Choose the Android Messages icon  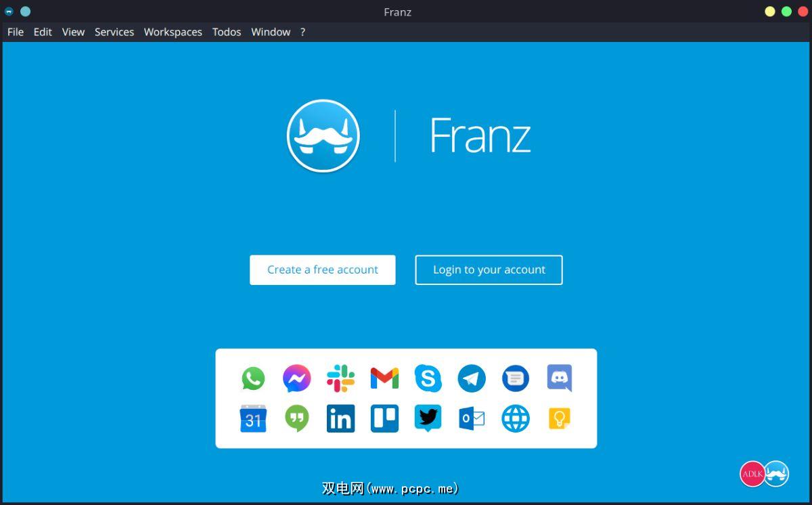coord(516,378)
